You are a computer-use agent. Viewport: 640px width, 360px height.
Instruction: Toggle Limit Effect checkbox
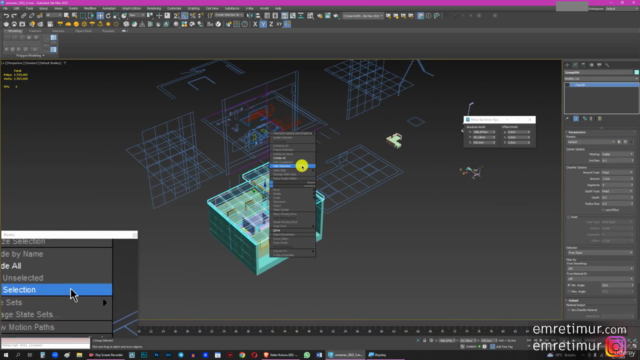(x=603, y=210)
